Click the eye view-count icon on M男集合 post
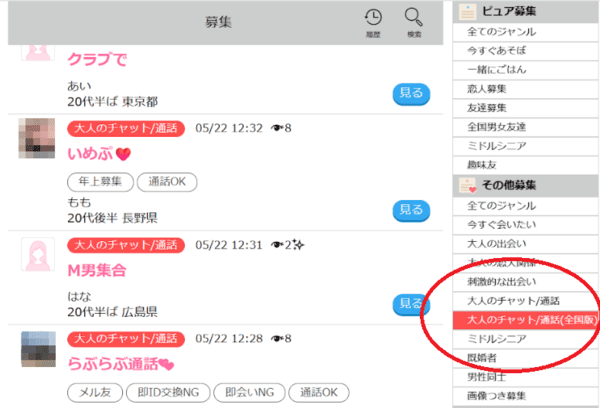Viewport: 600px width, 408px height. click(x=277, y=245)
